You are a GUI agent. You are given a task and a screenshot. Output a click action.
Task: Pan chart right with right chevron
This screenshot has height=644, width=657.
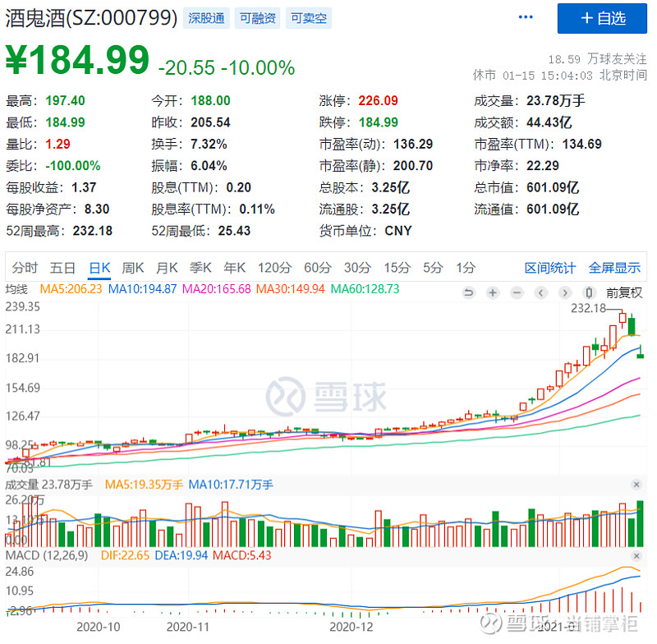(x=565, y=292)
